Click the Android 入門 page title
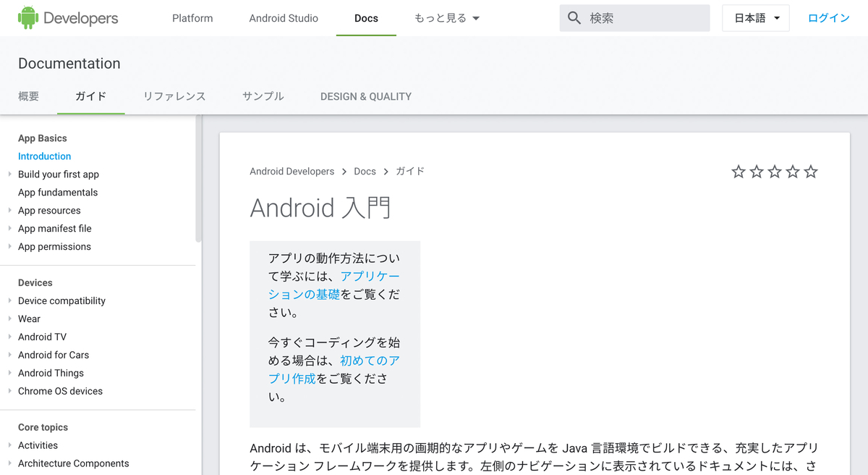The image size is (868, 475). coord(320,208)
